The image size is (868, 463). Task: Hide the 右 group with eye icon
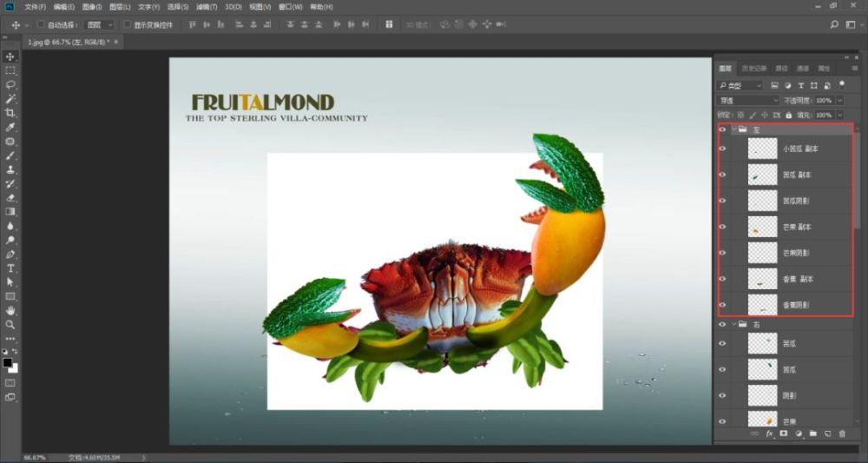click(x=722, y=324)
